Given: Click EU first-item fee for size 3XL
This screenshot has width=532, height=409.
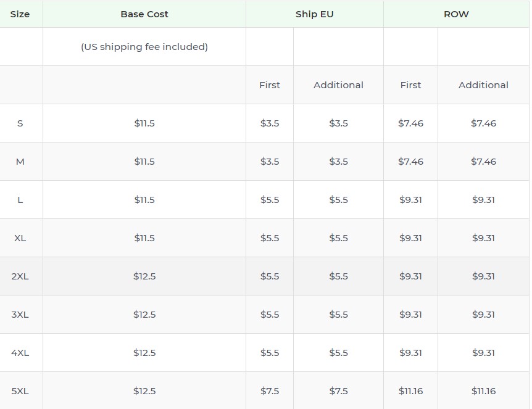Looking at the screenshot, I should 270,315.
